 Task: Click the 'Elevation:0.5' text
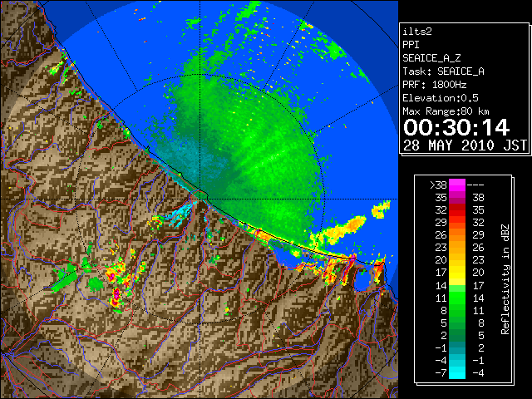click(441, 98)
